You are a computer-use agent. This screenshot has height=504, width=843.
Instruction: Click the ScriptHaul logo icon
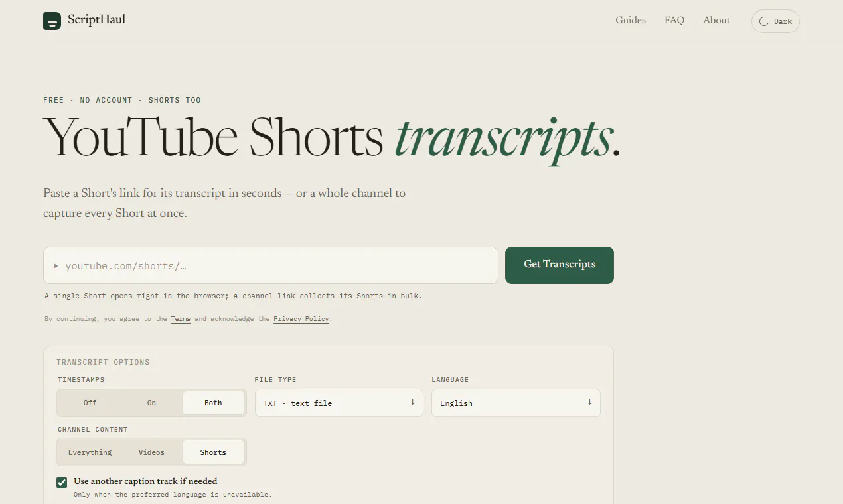coord(52,21)
